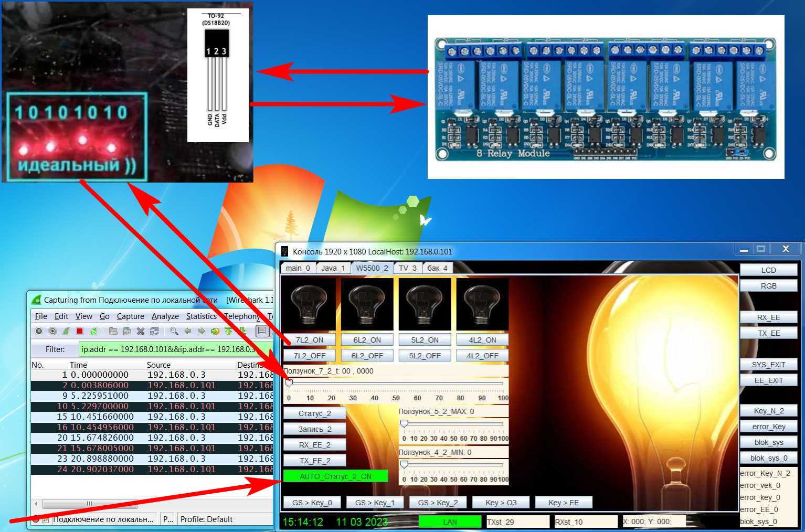Screen dimensions: 805x532
Task: Select the main_0 tab
Action: (x=298, y=268)
